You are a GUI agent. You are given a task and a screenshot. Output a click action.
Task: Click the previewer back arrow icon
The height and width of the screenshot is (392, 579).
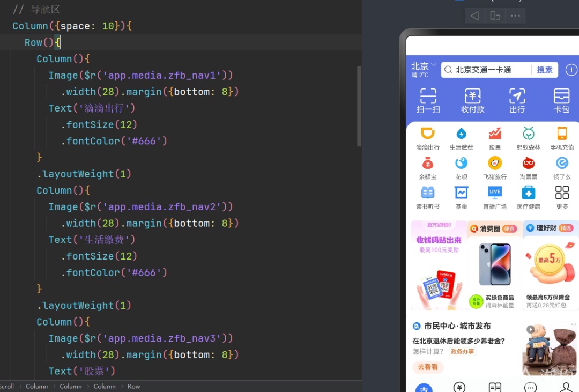(474, 16)
